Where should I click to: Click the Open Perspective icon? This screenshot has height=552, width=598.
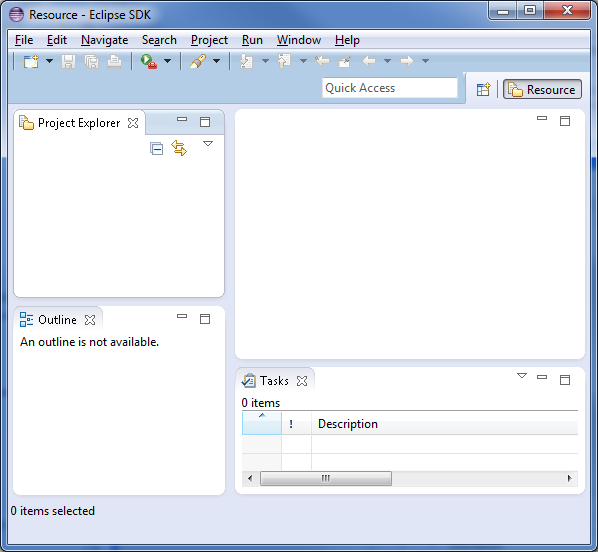click(484, 90)
